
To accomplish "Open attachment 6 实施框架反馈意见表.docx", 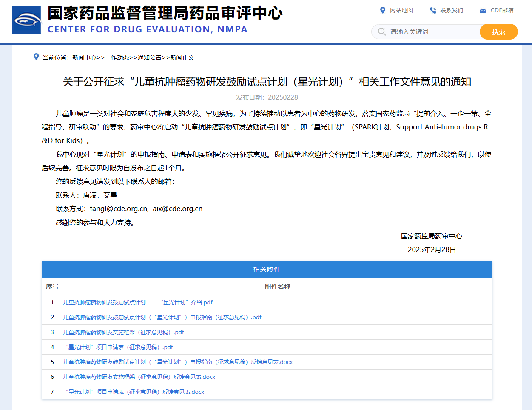I will pos(139,377).
